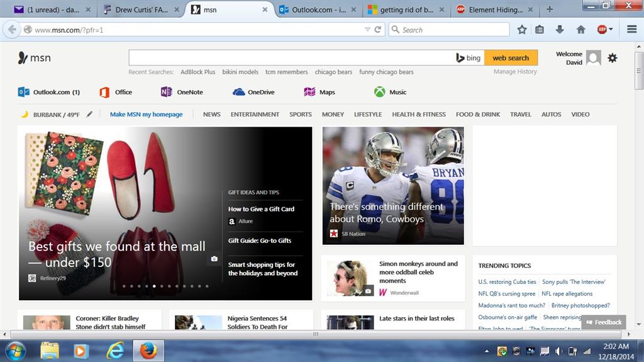
Task: Open the OneNote shortcut
Action: coord(182,92)
